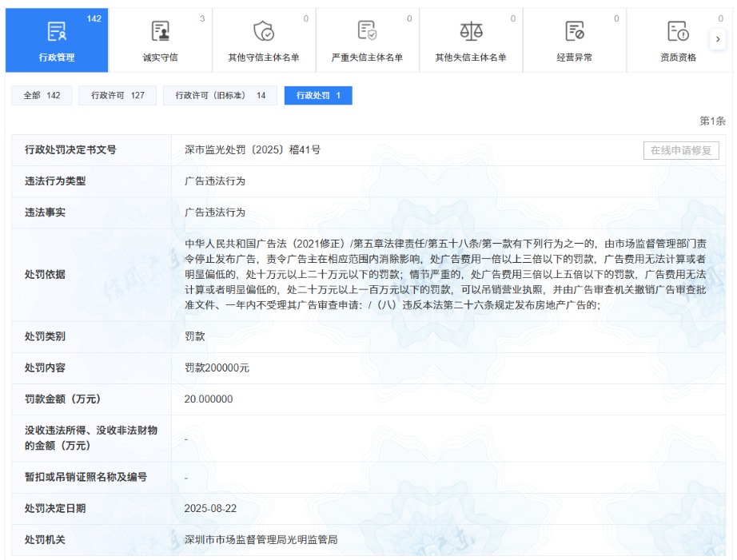Click the 处罚决定日期 label
737x560 pixels.
(55, 508)
